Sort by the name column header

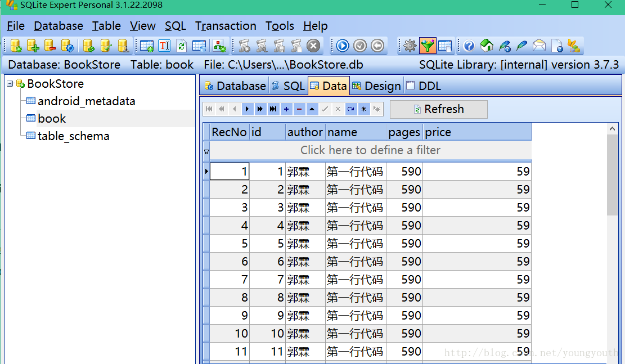356,132
